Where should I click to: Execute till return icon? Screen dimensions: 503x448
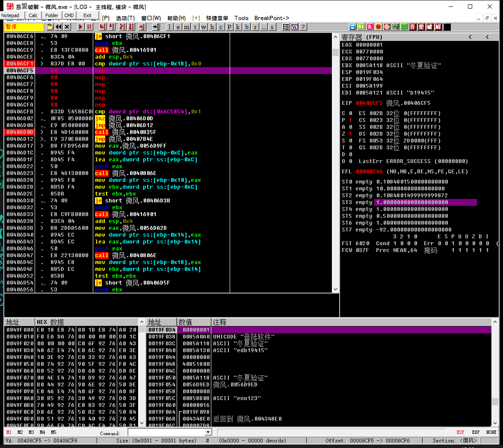point(142,27)
